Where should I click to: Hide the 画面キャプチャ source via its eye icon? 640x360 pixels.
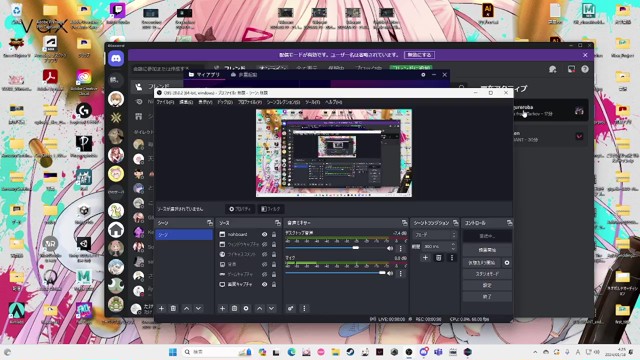coord(264,284)
